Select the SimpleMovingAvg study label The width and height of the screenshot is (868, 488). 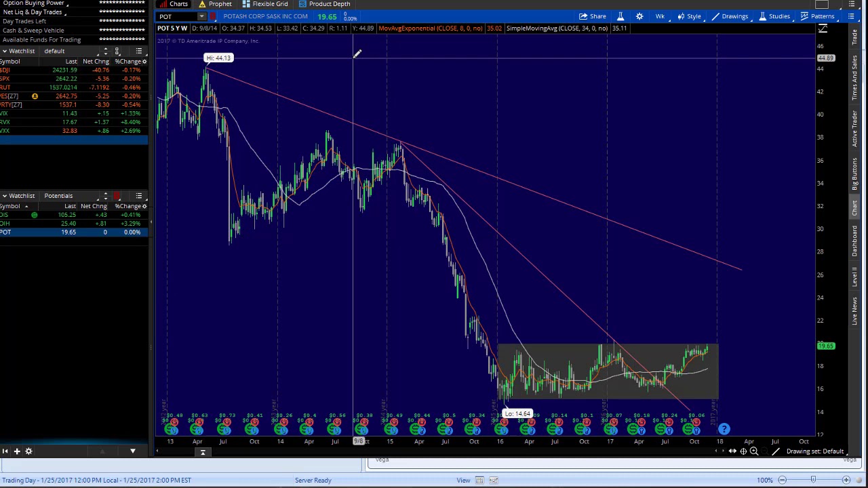coord(557,28)
